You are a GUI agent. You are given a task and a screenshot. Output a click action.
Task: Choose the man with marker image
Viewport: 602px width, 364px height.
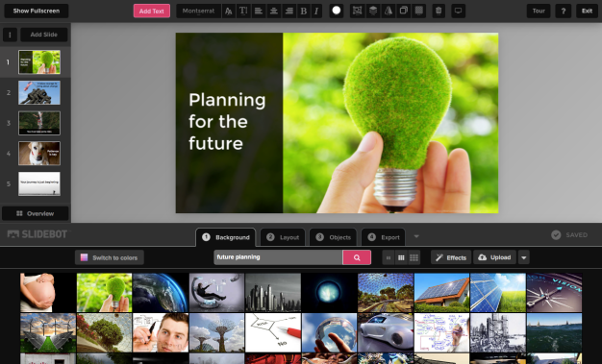[161, 332]
